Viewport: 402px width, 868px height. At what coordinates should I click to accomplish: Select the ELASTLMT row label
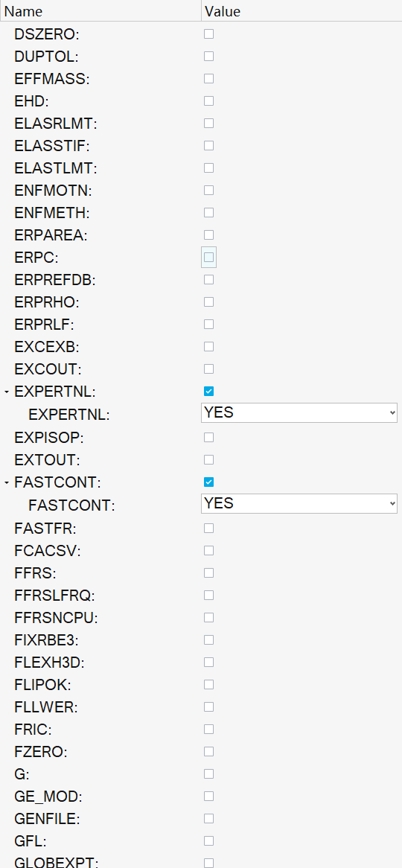point(55,168)
